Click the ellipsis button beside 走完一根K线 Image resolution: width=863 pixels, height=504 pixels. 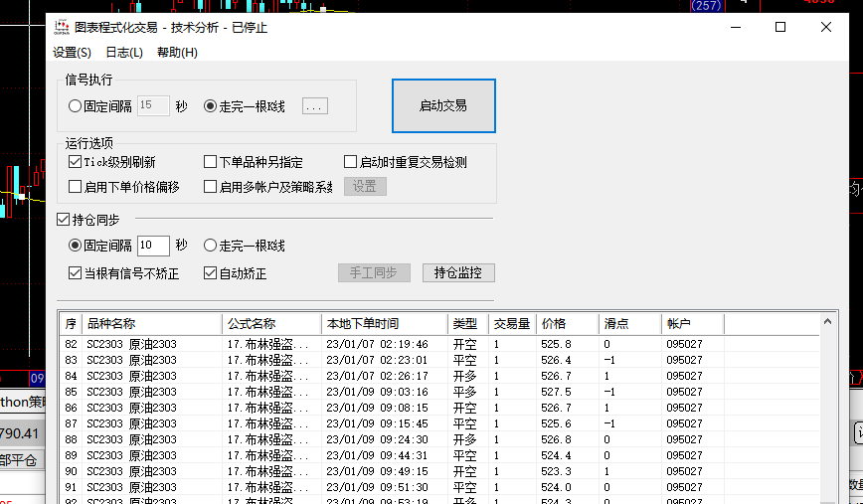315,105
